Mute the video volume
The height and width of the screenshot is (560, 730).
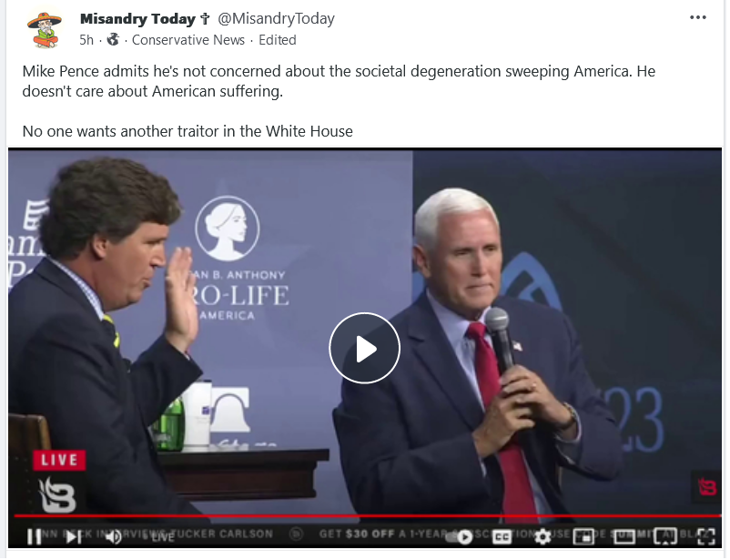click(113, 537)
